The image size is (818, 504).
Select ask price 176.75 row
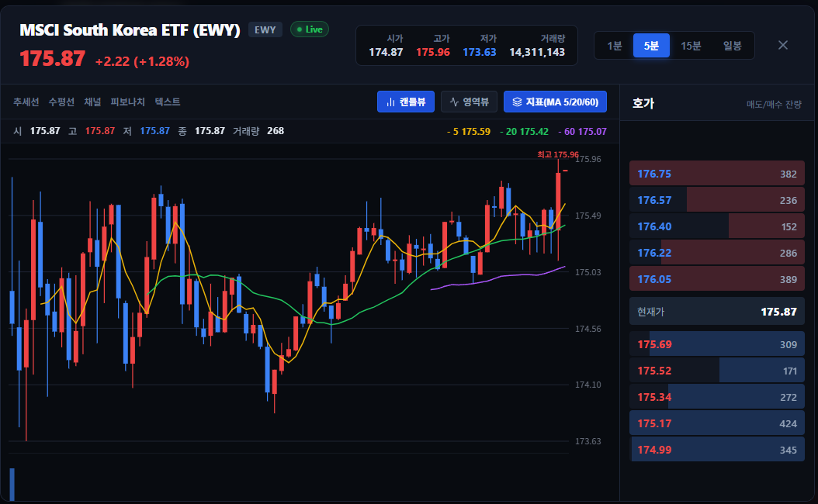(x=717, y=174)
